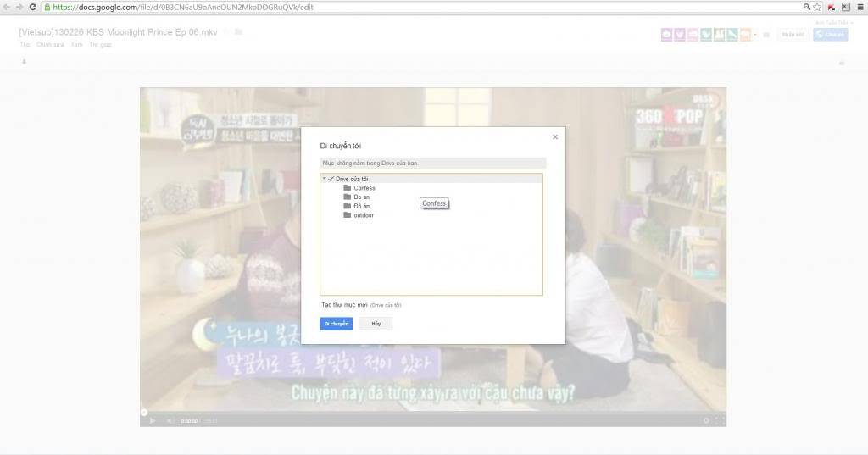Click the blue 'Di chuyển' move button
This screenshot has width=868, height=455.
tap(336, 324)
